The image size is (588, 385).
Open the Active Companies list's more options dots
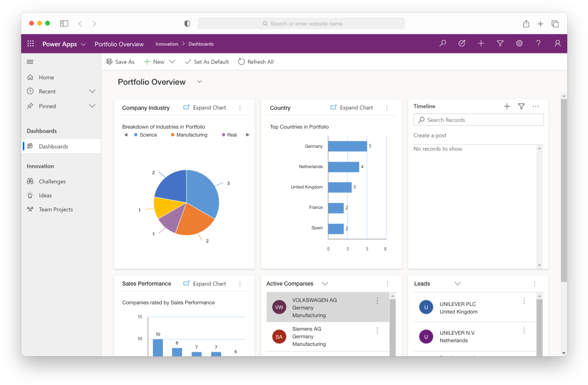click(x=387, y=284)
